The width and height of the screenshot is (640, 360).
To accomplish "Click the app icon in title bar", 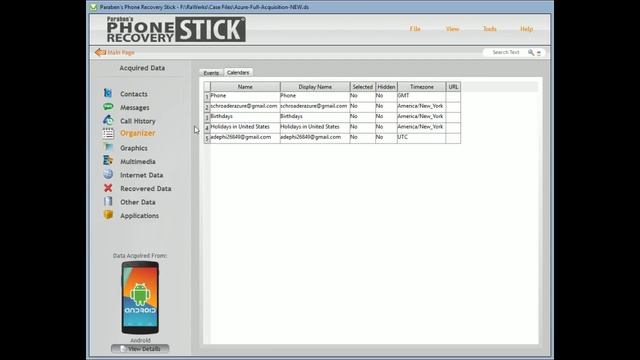I will tap(93, 7).
